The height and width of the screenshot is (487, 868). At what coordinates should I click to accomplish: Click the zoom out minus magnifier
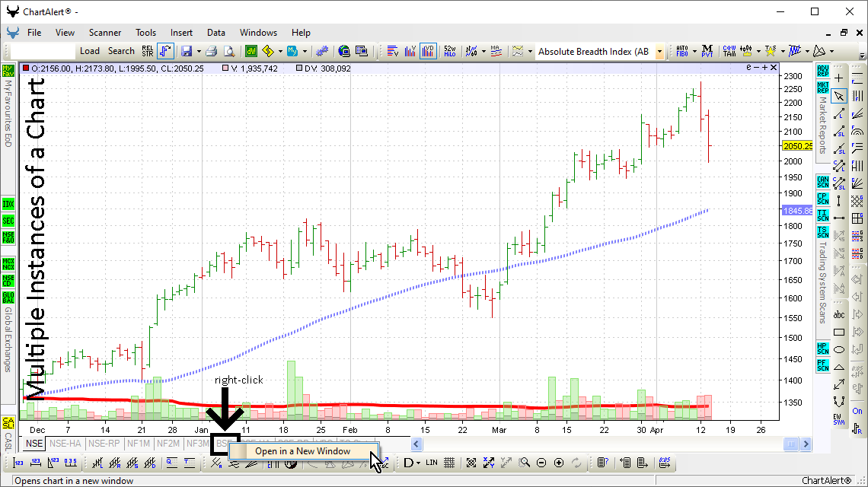point(541,463)
